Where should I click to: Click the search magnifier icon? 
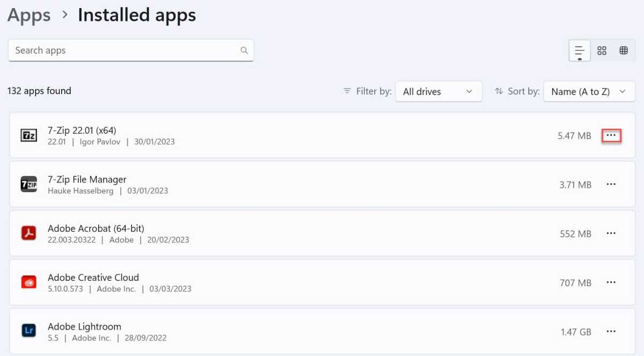point(244,50)
